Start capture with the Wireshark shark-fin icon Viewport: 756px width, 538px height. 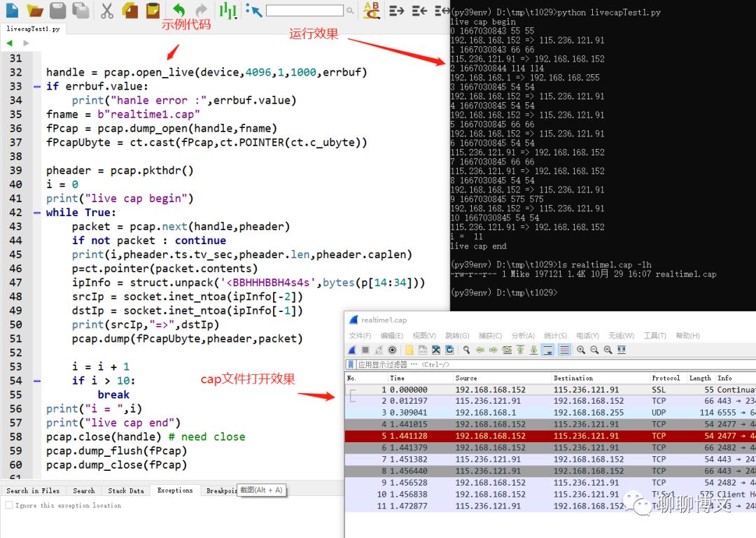point(352,350)
